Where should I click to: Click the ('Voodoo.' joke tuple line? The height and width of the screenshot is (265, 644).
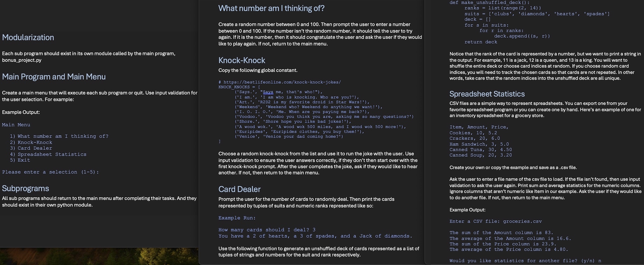pos(324,117)
